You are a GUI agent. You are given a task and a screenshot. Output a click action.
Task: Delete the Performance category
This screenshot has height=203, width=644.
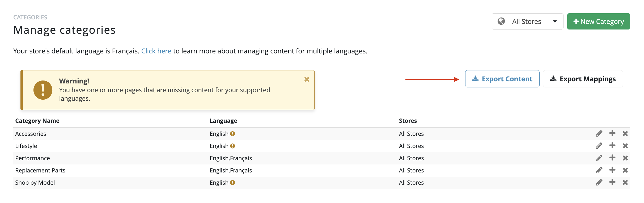point(625,158)
